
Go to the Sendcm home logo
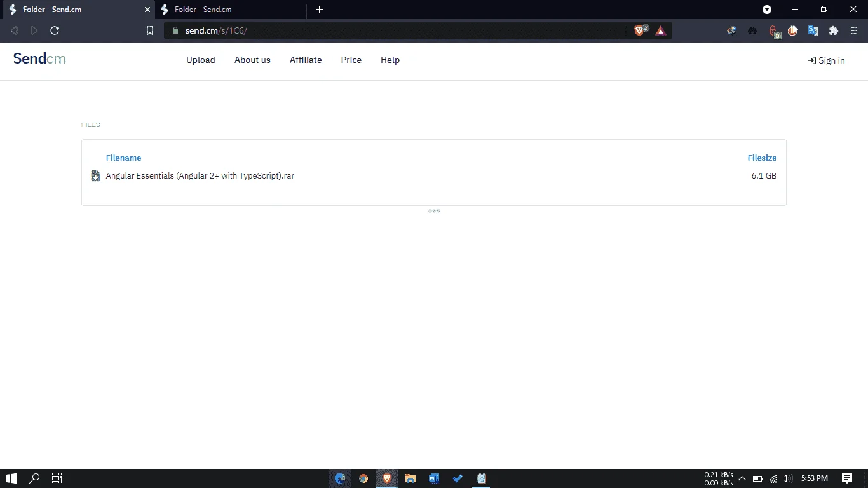pyautogui.click(x=39, y=58)
